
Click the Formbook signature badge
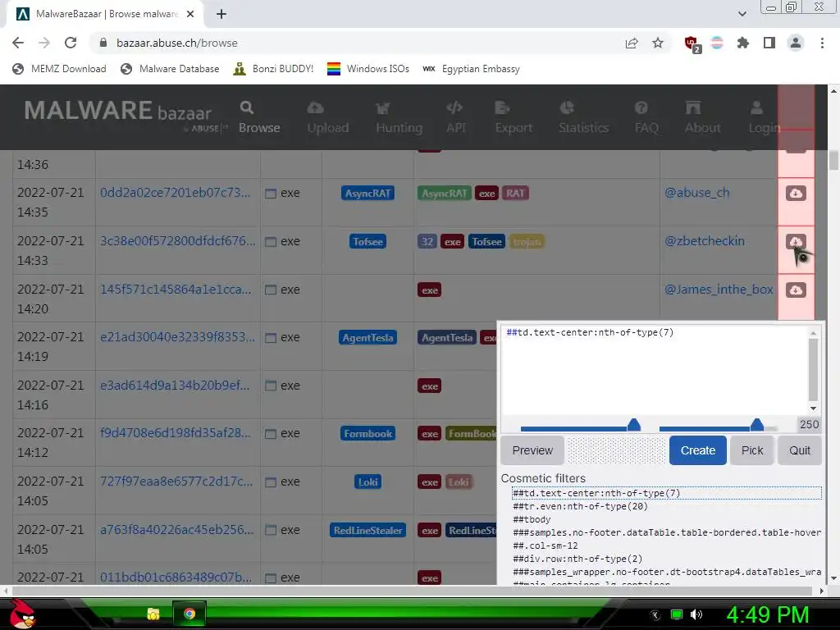[367, 433]
